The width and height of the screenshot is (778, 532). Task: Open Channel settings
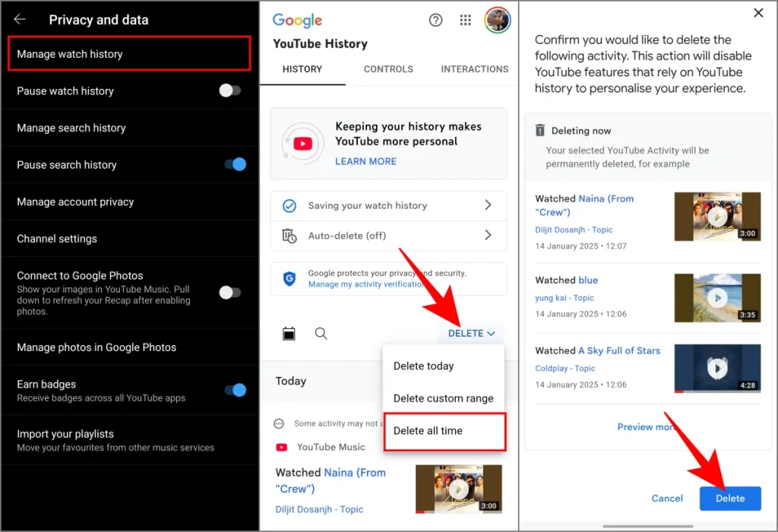(130, 239)
